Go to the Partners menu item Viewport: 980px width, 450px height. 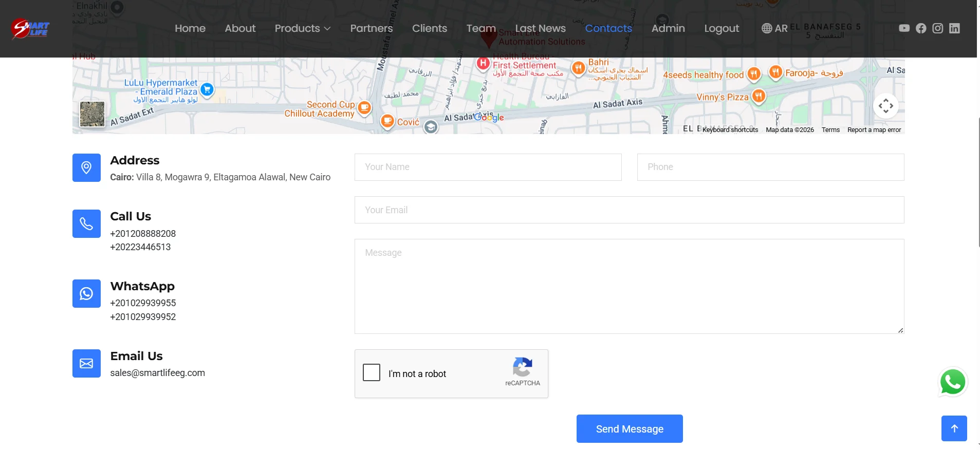click(x=372, y=28)
